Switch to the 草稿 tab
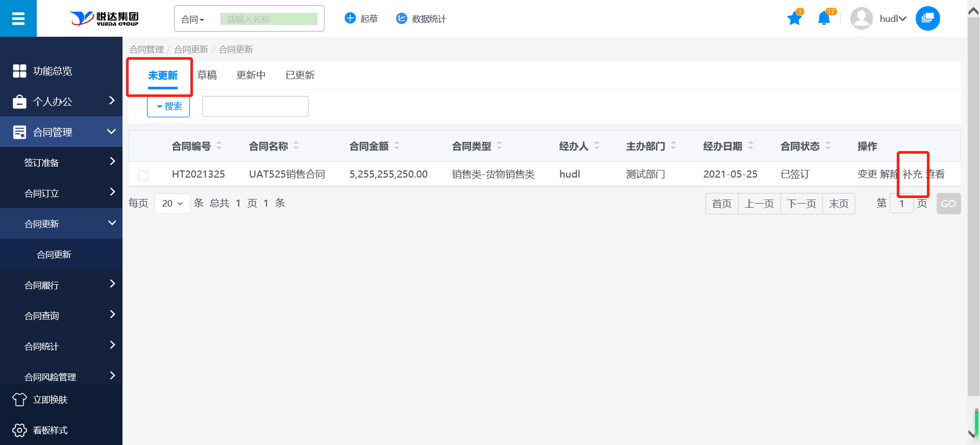 click(x=207, y=75)
